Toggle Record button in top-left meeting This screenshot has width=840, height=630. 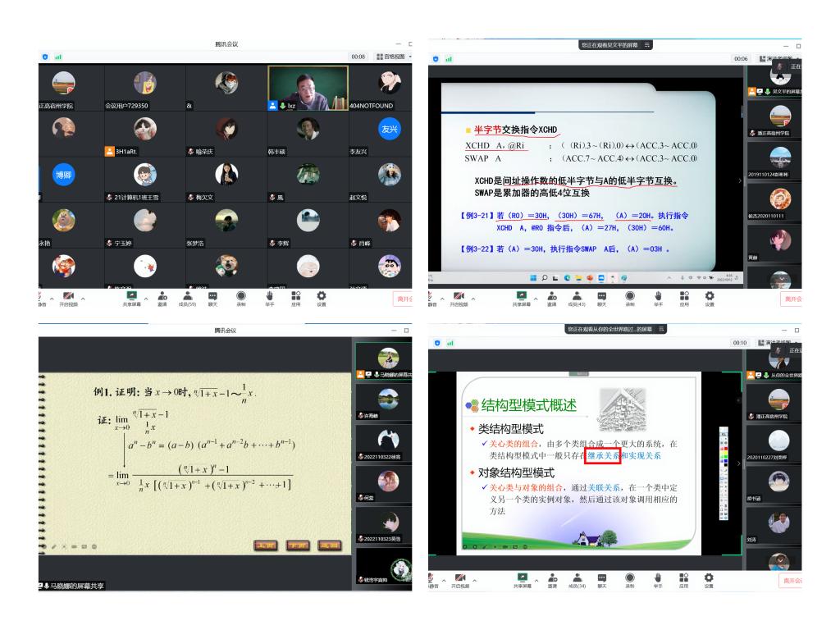tap(241, 295)
